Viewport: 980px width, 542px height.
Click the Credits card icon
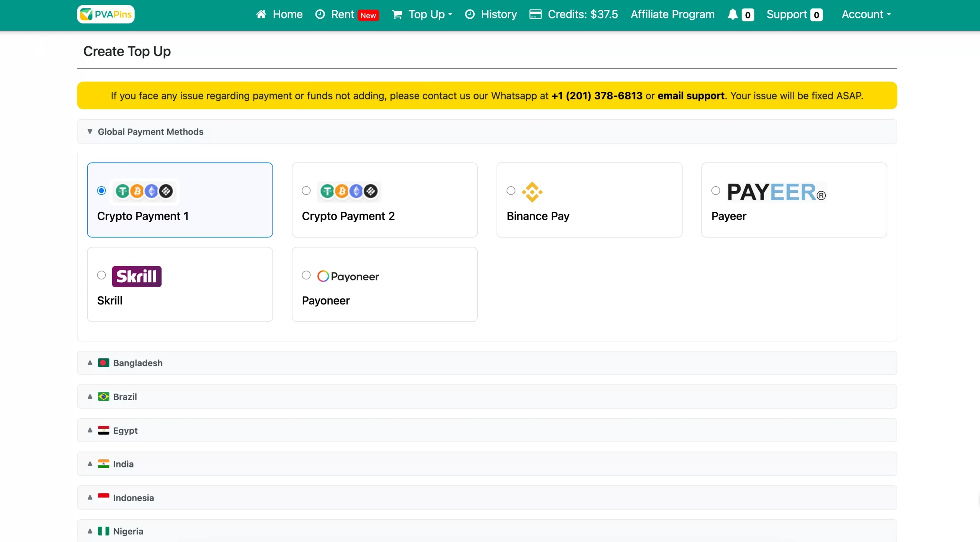(535, 15)
